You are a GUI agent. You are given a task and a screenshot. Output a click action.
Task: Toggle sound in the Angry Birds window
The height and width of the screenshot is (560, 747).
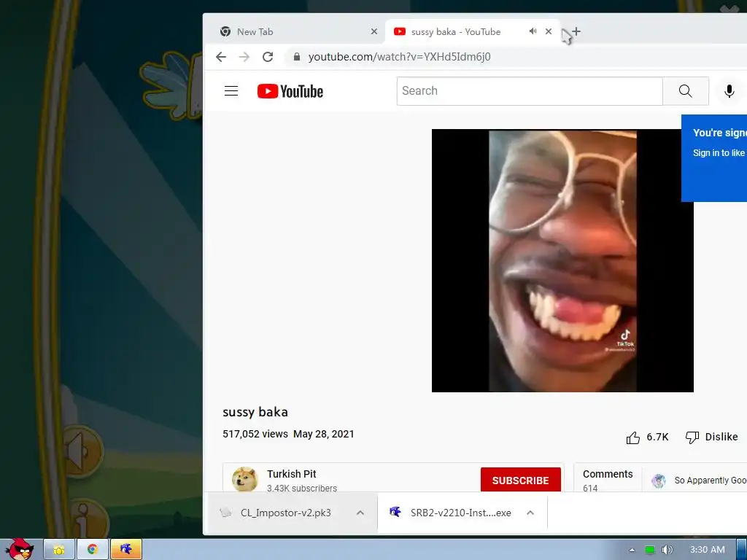click(79, 451)
